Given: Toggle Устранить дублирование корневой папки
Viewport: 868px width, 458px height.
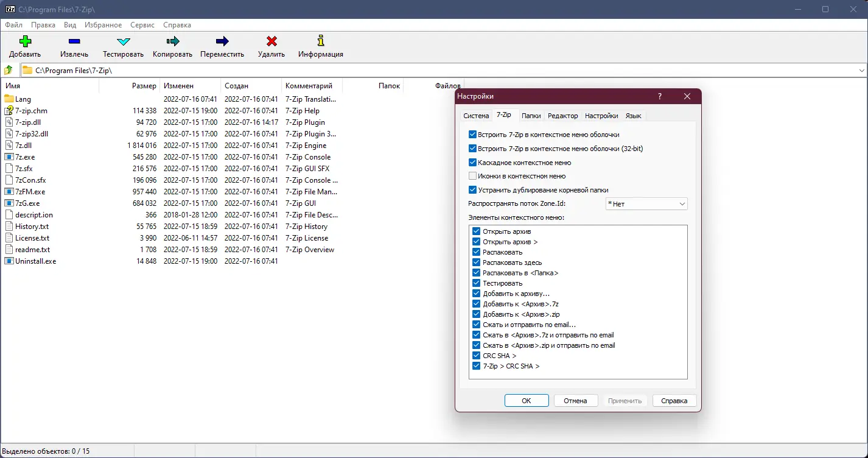Looking at the screenshot, I should point(473,190).
